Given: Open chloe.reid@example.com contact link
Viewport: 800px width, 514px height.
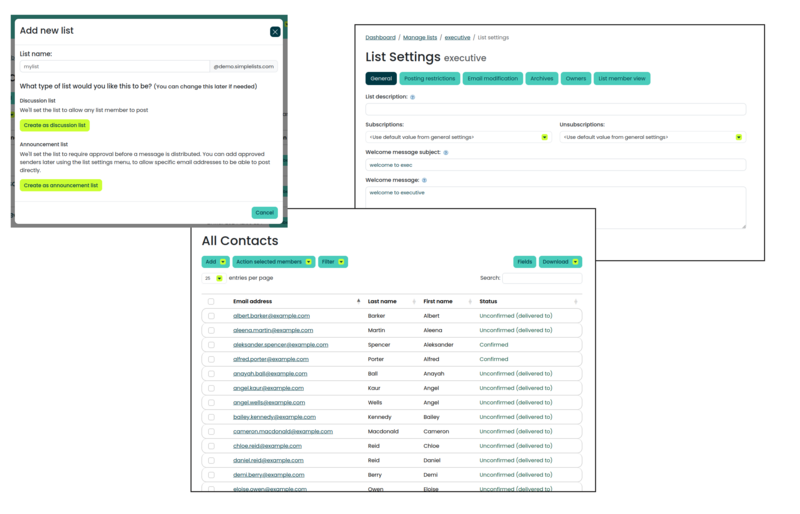Looking at the screenshot, I should point(267,446).
